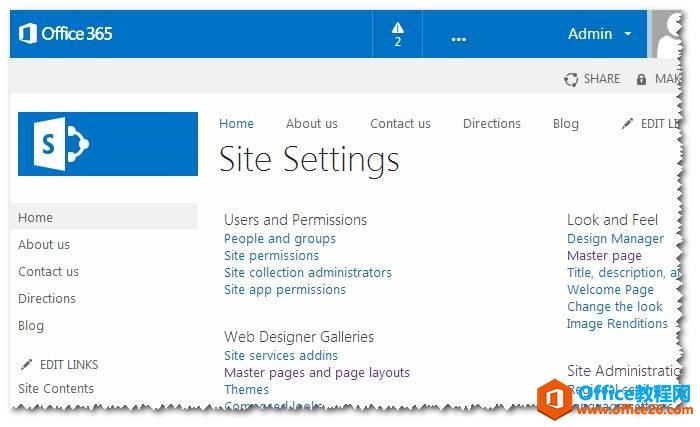
Task: Click the pencil Edit Links icon in top navigation
Action: coord(627,124)
